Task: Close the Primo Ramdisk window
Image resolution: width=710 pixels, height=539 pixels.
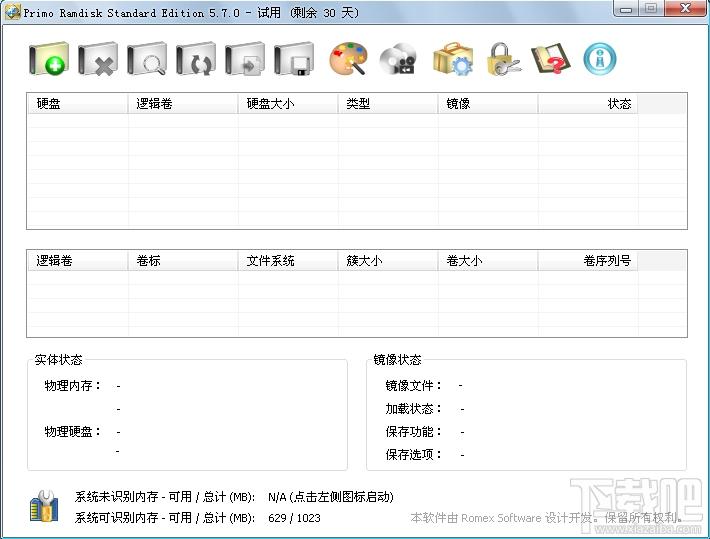Action: 685,8
